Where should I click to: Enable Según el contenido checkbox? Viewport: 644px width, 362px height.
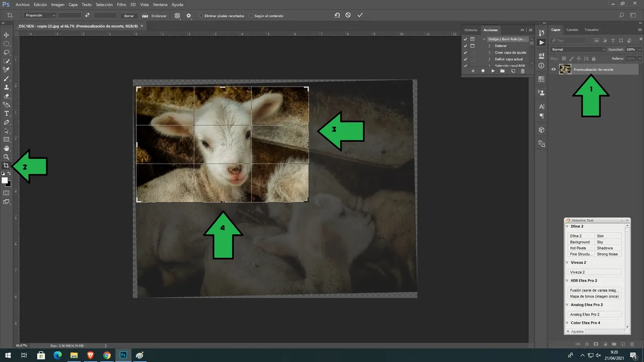click(251, 16)
